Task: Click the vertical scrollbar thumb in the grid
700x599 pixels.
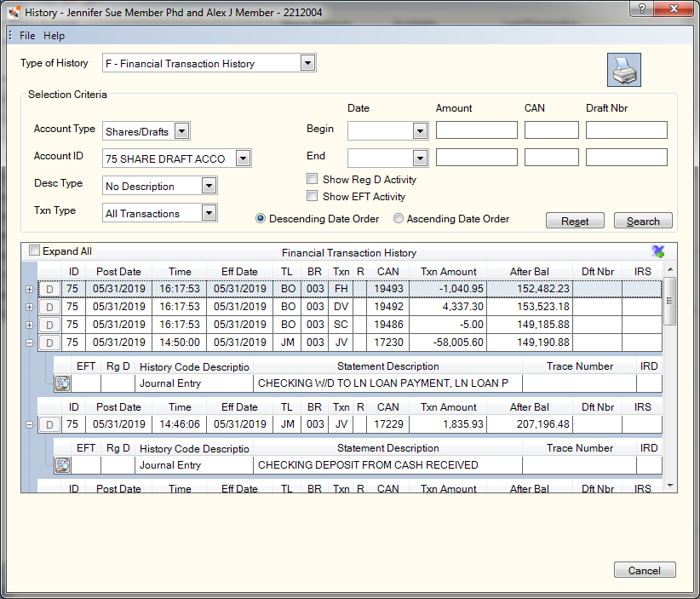Action: [669, 301]
